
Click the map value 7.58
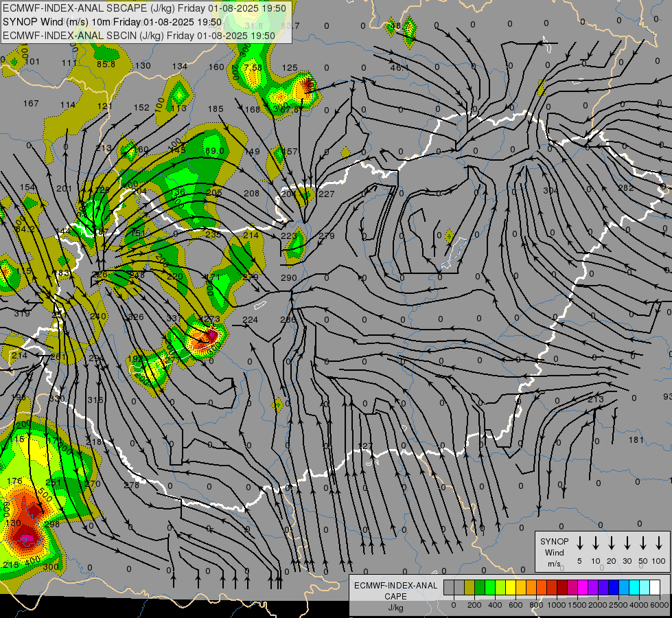(253, 68)
